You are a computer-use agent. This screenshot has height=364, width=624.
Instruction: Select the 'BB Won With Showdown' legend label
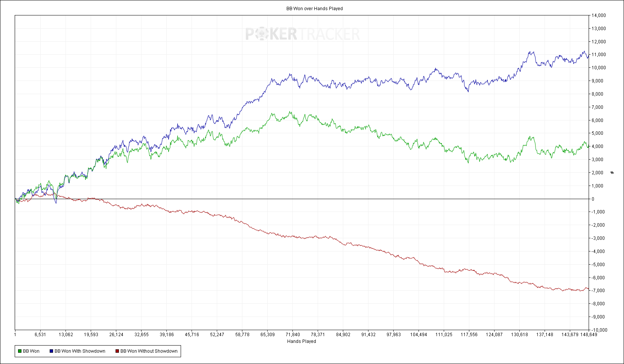[80, 351]
